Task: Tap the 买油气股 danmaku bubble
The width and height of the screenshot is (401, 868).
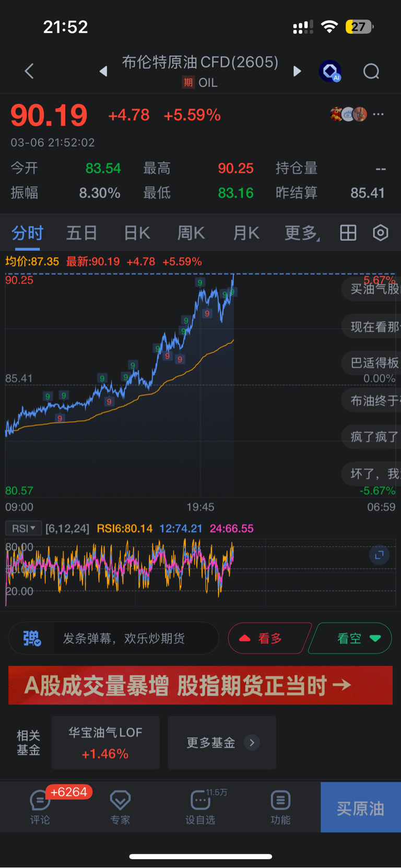Action: point(371,289)
